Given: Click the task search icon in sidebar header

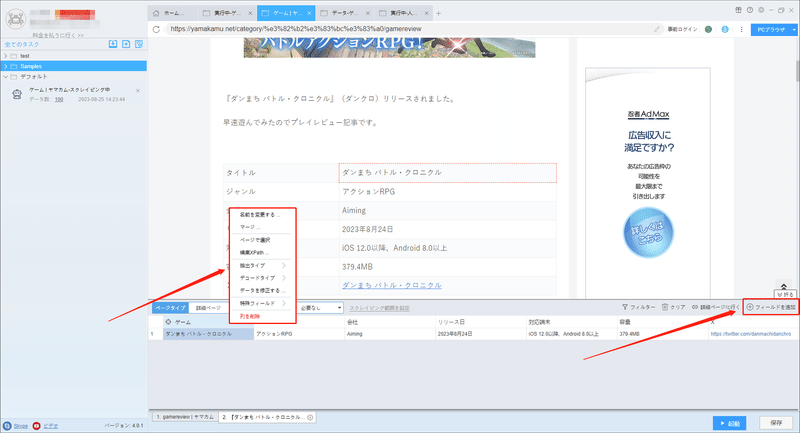Looking at the screenshot, I should tap(139, 44).
